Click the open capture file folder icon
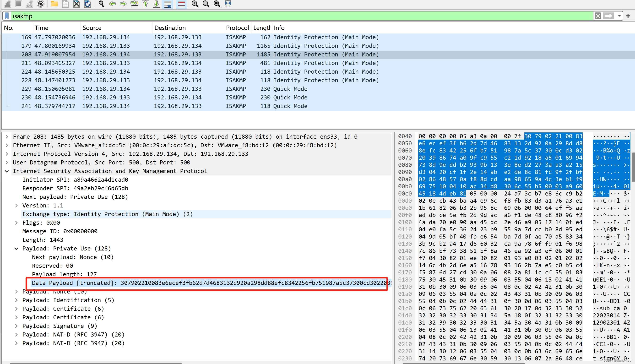635x364 pixels. click(54, 4)
